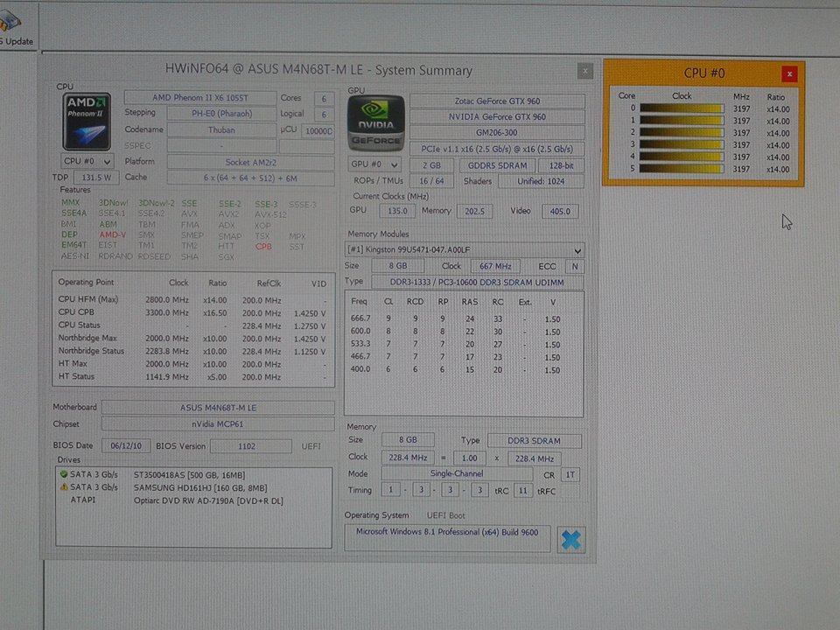The height and width of the screenshot is (630, 840).
Task: Click the CPU CPB operating point row
Action: (192, 312)
